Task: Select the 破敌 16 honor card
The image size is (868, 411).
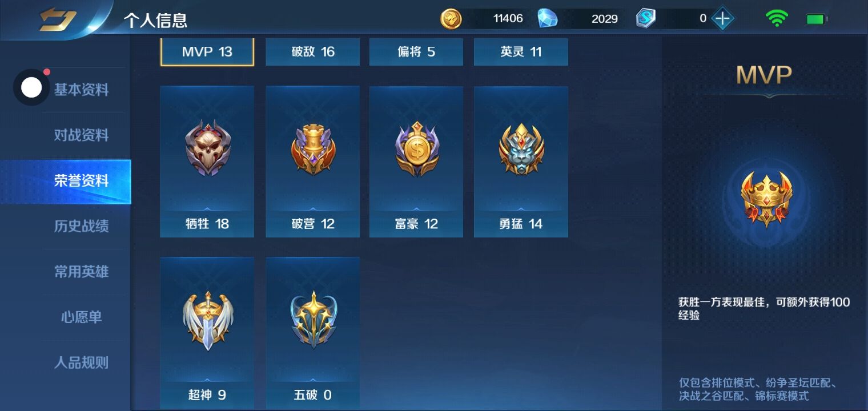Action: click(x=313, y=52)
